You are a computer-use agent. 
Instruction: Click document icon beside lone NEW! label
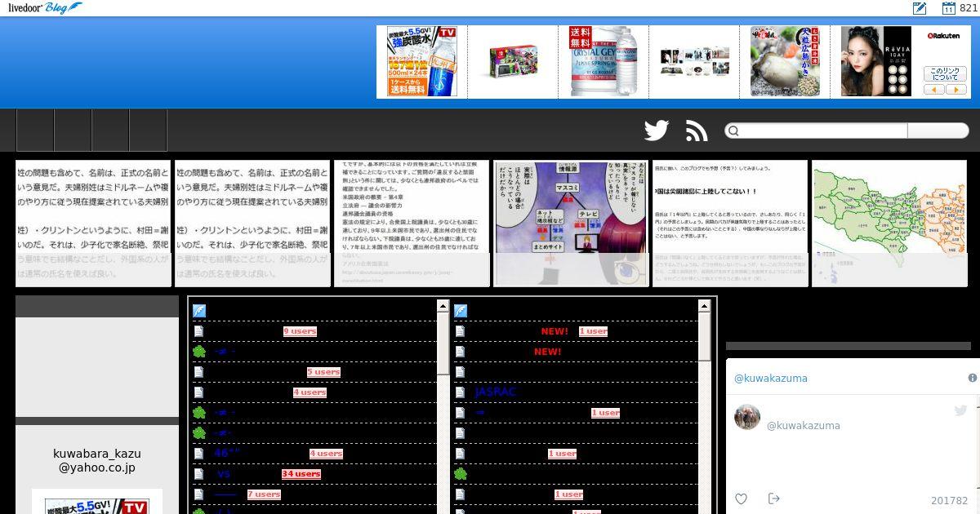[x=461, y=352]
